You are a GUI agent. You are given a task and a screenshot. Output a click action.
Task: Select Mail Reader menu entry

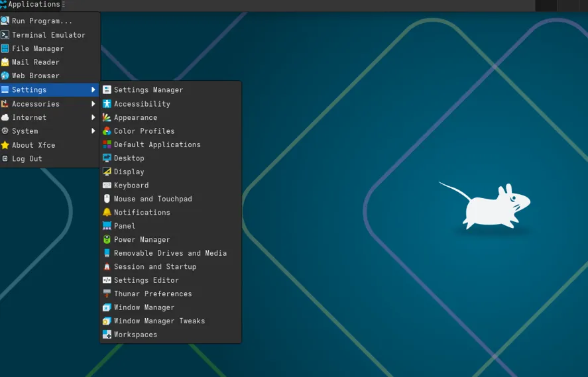click(50, 62)
